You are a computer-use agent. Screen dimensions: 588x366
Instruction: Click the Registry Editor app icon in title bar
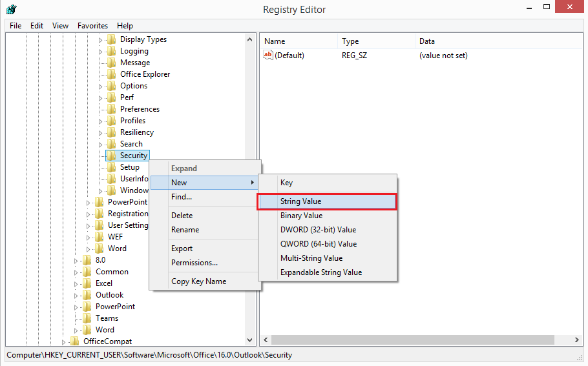click(x=12, y=9)
